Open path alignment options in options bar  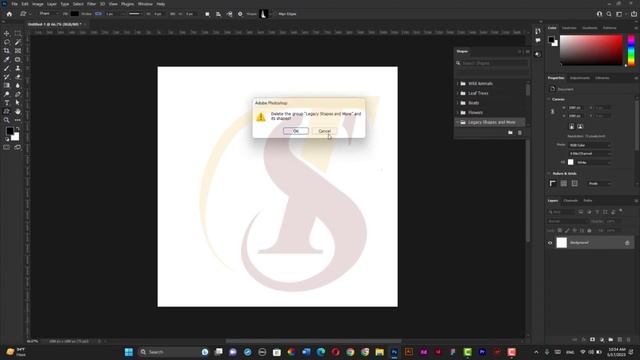pyautogui.click(x=218, y=14)
